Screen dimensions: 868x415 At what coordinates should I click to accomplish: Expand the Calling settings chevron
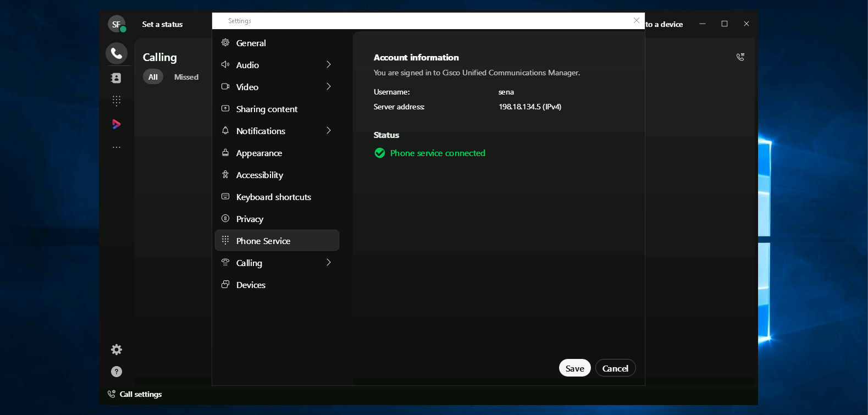coord(329,263)
